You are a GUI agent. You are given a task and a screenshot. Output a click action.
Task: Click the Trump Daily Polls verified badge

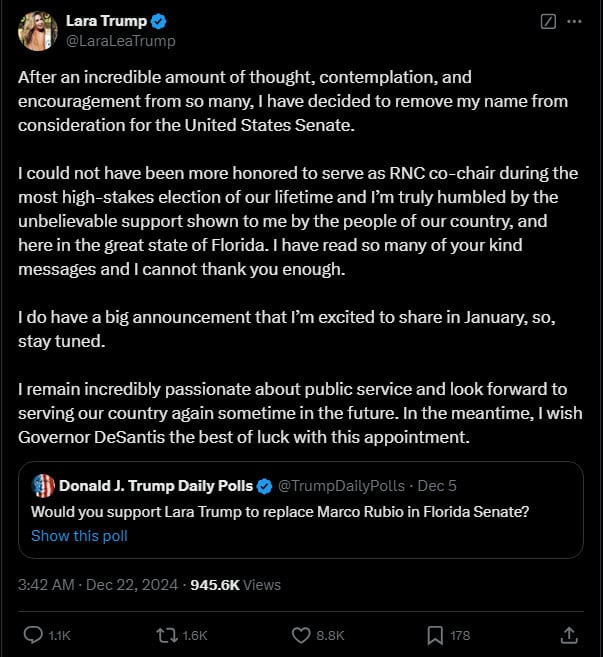pos(265,486)
